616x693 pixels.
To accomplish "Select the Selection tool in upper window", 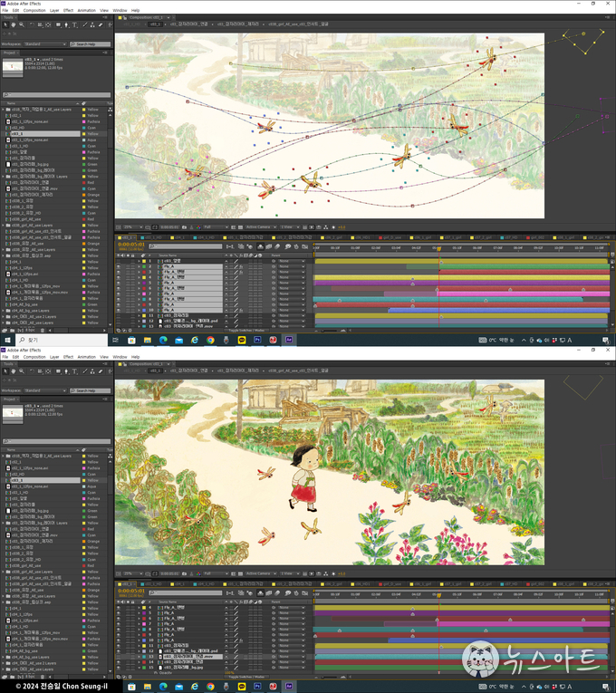I will (x=5, y=24).
